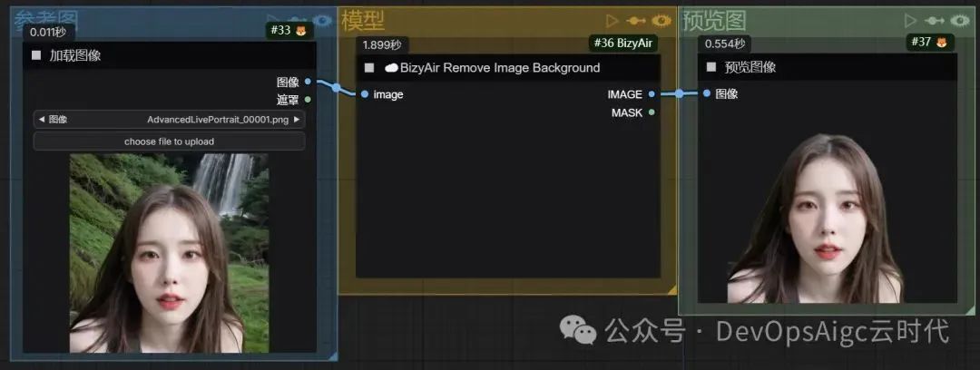Click the play icon on the 模型 group
This screenshot has height=370, width=980.
[x=612, y=21]
